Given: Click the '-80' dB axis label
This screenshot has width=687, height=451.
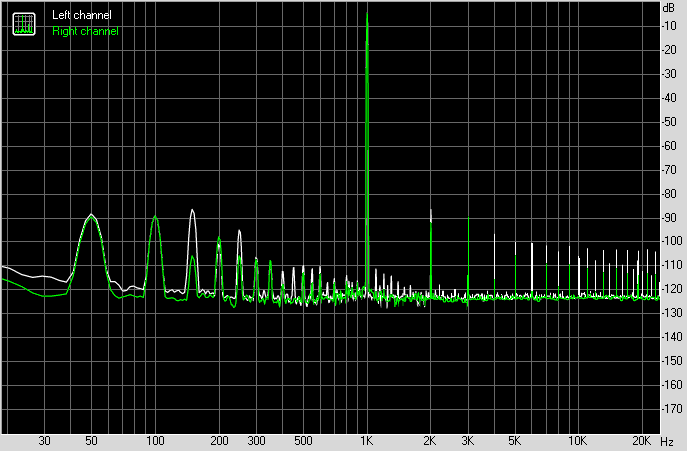Looking at the screenshot, I should (670, 193).
